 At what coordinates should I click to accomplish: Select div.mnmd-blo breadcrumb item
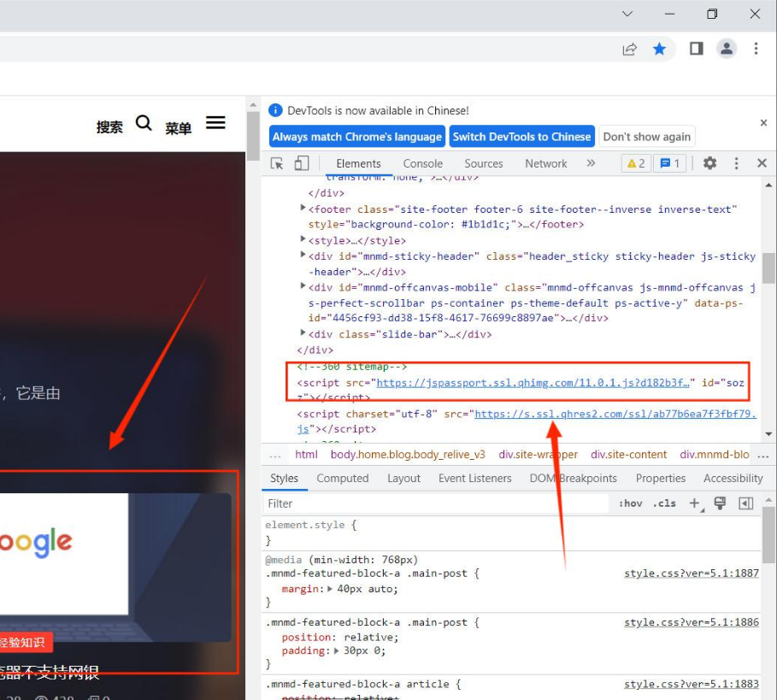pos(714,455)
